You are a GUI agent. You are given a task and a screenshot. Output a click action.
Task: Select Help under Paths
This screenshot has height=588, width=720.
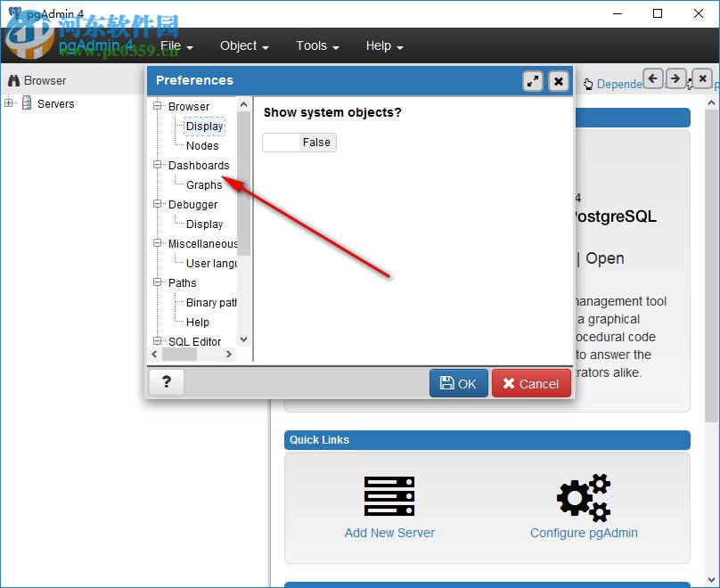click(198, 323)
